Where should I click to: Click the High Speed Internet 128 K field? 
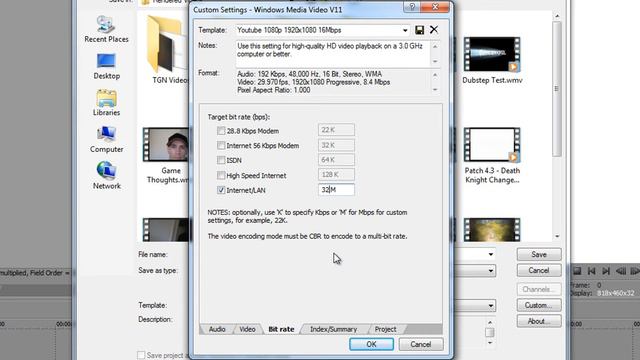(x=336, y=174)
